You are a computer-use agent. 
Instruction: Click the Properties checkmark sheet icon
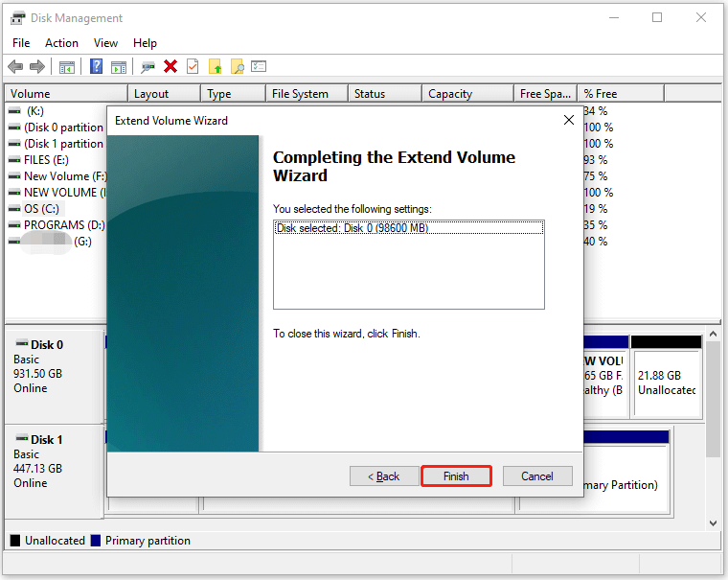(x=193, y=66)
